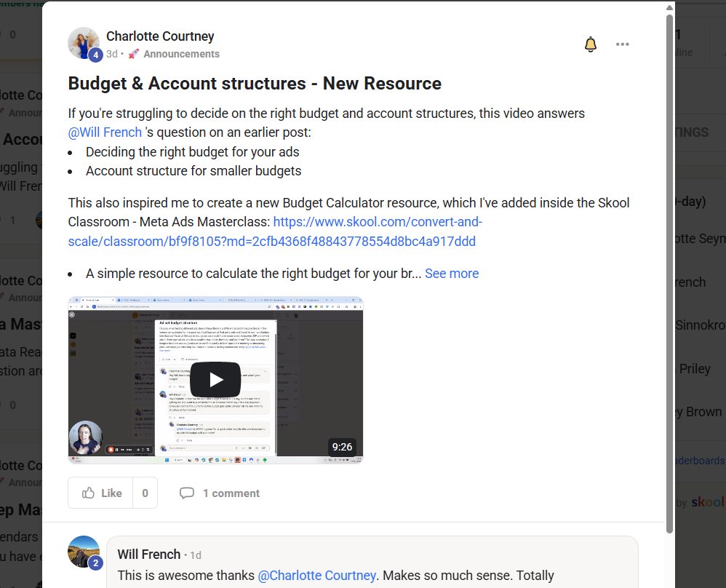The width and height of the screenshot is (726, 588).
Task: Click the @Charlotte Courtney mention in comment
Action: 316,576
